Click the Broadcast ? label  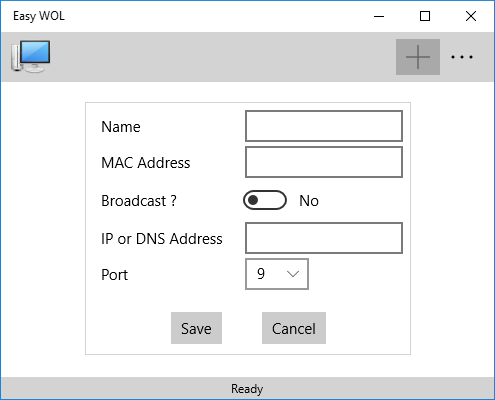point(139,201)
